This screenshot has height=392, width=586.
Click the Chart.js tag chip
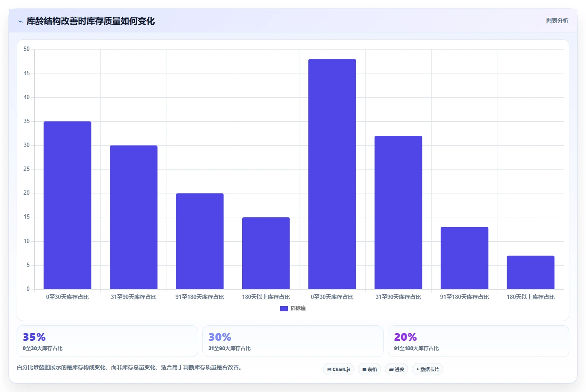pos(339,369)
